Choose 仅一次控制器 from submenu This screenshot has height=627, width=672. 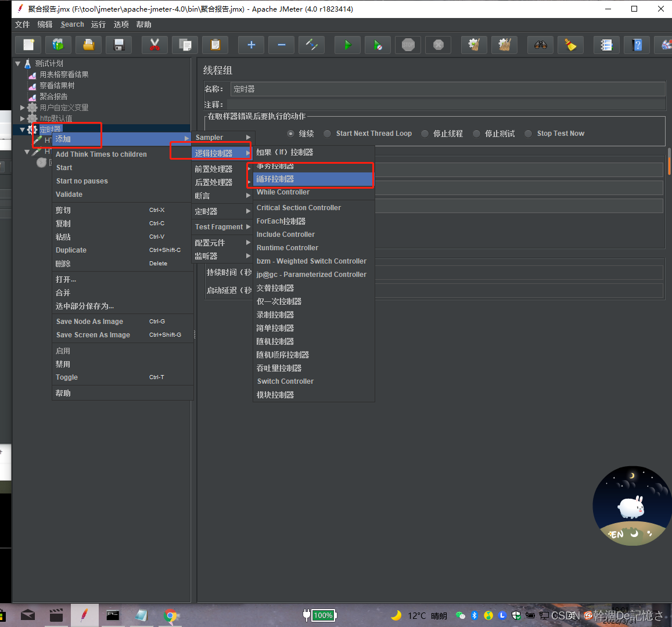point(314,301)
